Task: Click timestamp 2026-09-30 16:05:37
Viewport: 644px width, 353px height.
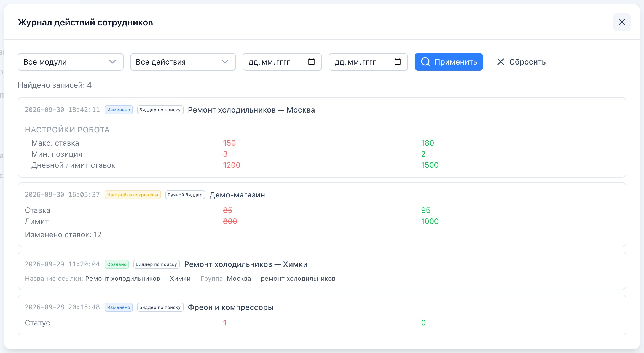Action: click(x=62, y=195)
